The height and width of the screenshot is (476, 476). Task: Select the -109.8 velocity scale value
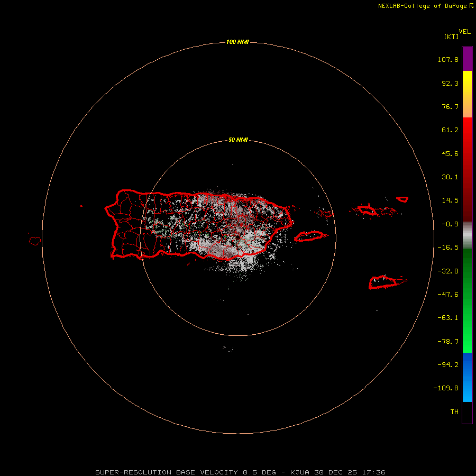pyautogui.click(x=446, y=388)
